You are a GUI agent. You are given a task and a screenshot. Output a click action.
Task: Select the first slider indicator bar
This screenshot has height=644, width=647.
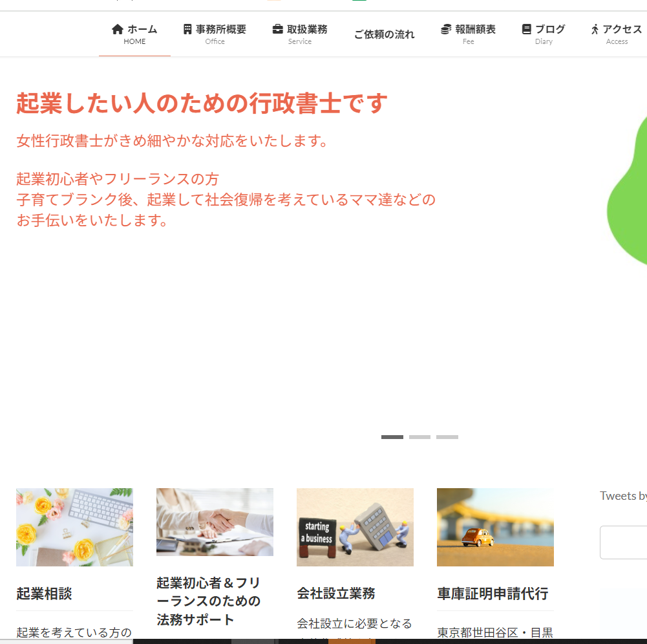pos(392,437)
